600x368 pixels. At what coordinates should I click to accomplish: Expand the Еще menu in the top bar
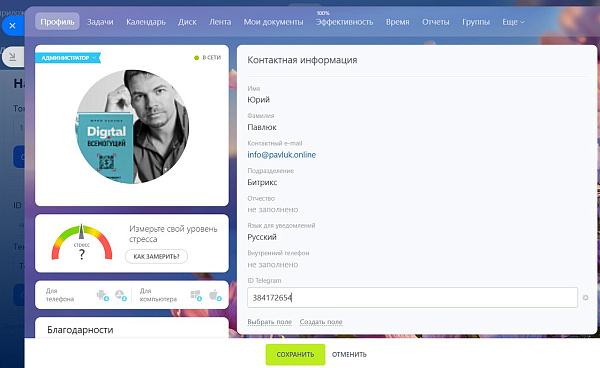[513, 22]
